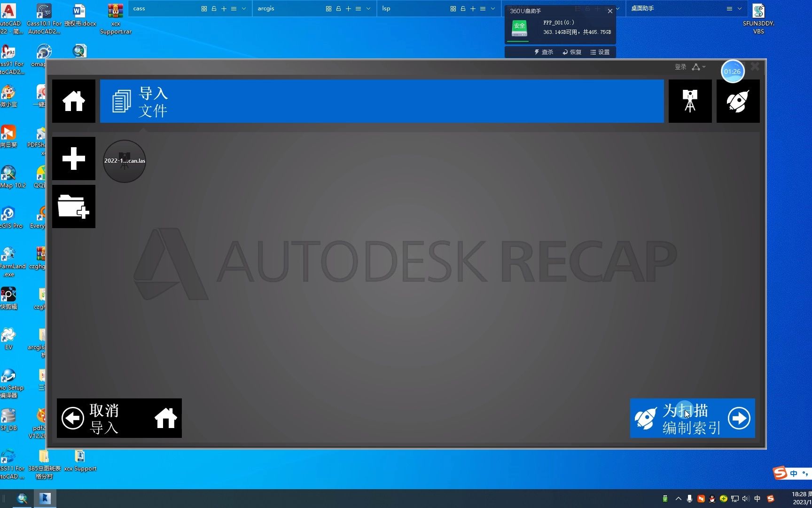812x508 pixels.
Task: Open the 360 green tray icon
Action: [x=724, y=499]
